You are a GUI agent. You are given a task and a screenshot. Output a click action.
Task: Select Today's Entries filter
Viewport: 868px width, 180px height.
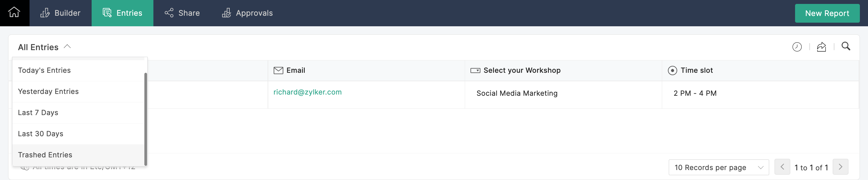(45, 70)
